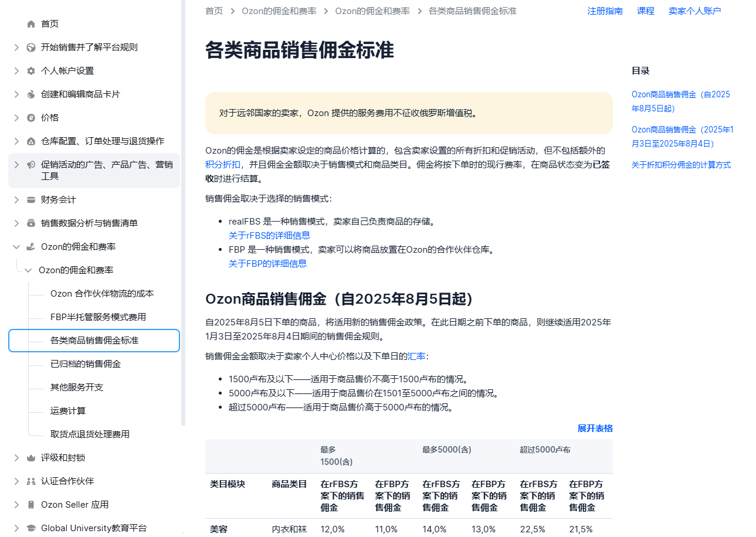This screenshot has height=537, width=756.
Task: Click the crown icon beside 评级和封锁
Action: pyautogui.click(x=31, y=458)
